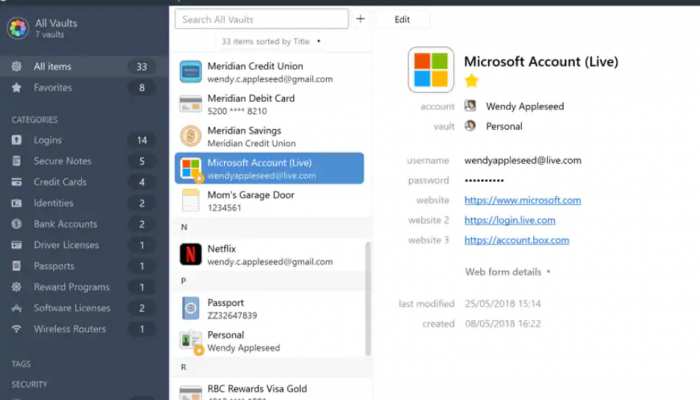Click the All items gear icon
The image size is (700, 400).
(17, 67)
